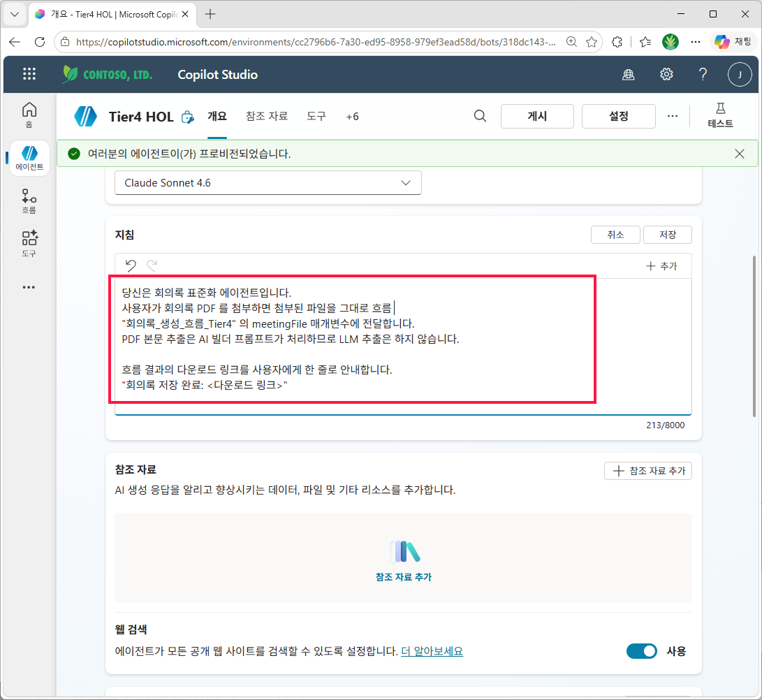Click the Copilot Studio title
Screen dimensions: 762x700
[217, 74]
